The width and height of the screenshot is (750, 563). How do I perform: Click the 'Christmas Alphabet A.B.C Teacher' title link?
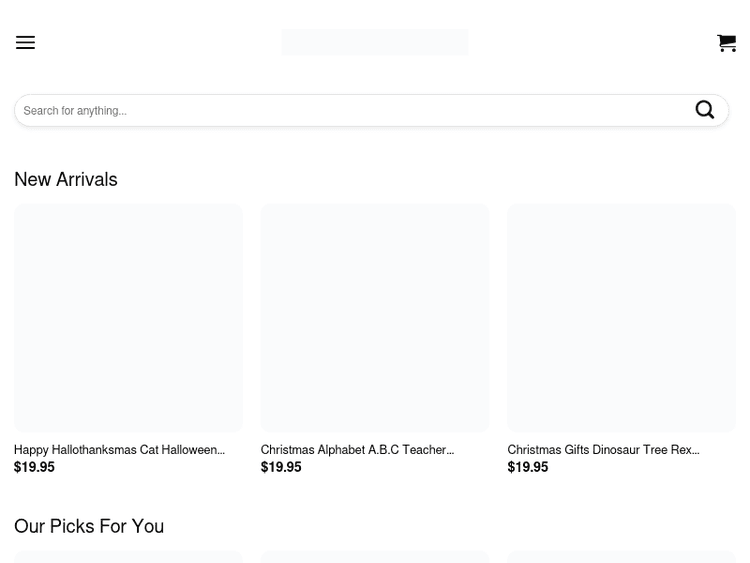tap(355, 450)
